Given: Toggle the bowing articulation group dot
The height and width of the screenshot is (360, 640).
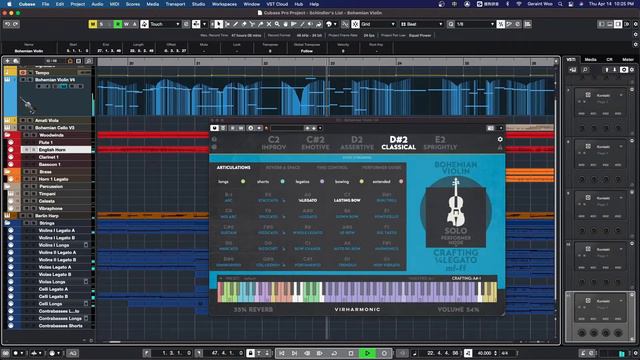Looking at the screenshot, I should (x=362, y=182).
